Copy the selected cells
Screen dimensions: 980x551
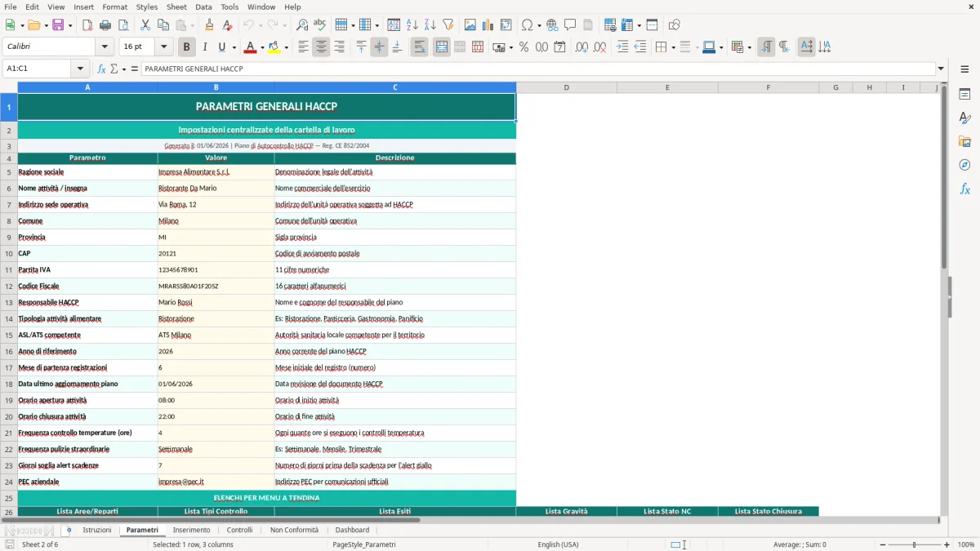[163, 25]
